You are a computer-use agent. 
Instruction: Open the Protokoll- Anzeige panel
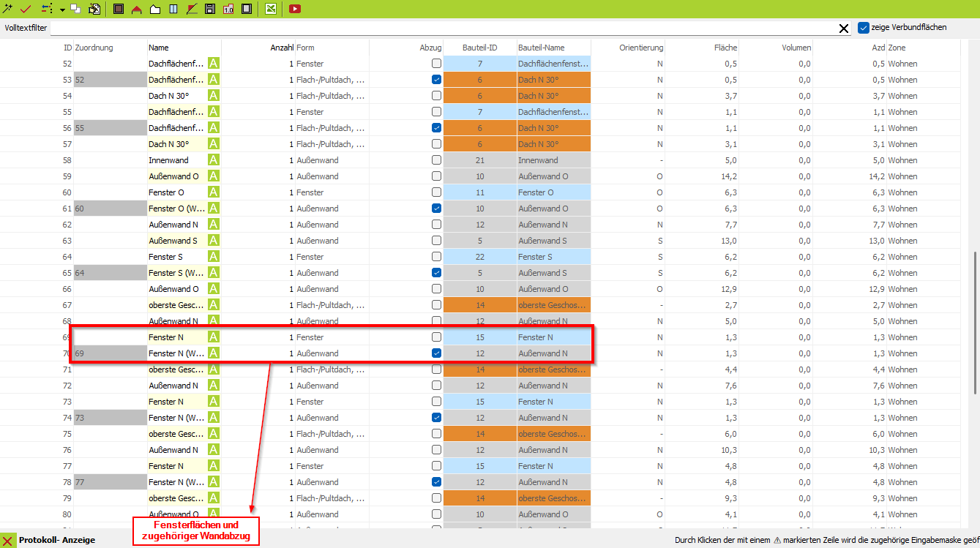(x=56, y=540)
